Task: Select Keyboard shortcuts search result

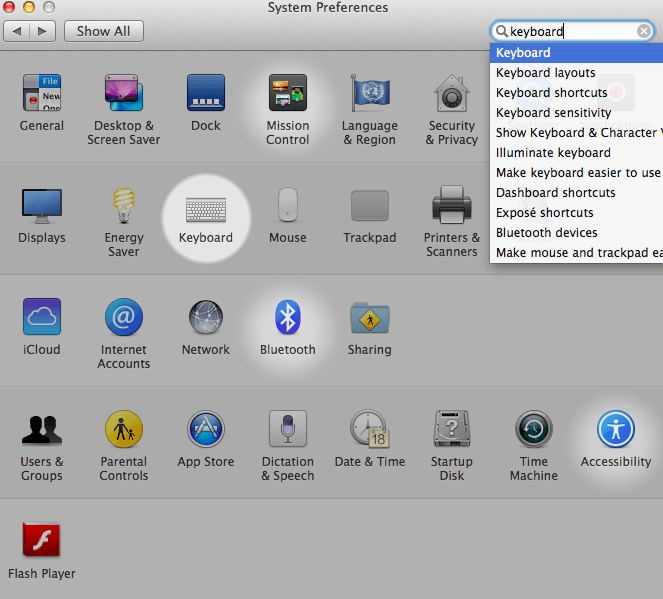Action: tap(576, 93)
